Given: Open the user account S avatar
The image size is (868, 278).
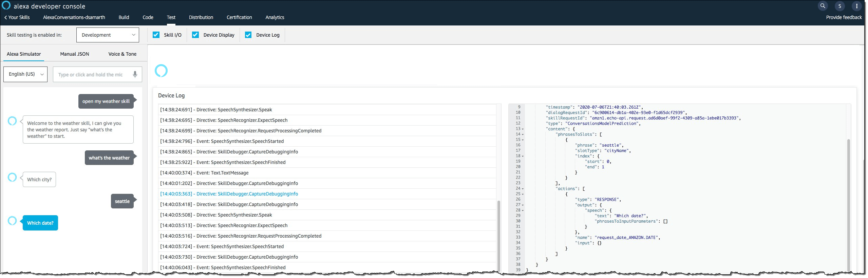Looking at the screenshot, I should [x=839, y=6].
